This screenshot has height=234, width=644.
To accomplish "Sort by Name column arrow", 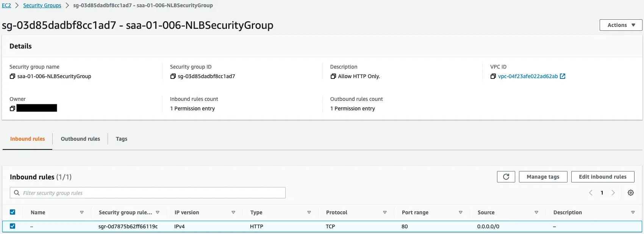I will [82, 212].
